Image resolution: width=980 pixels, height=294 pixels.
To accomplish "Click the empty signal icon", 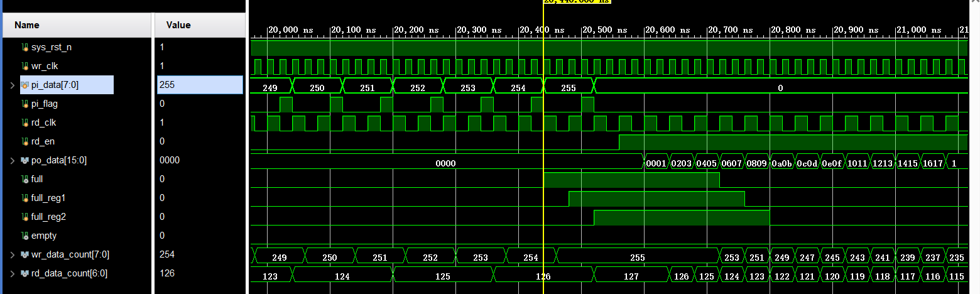I will 25,236.
